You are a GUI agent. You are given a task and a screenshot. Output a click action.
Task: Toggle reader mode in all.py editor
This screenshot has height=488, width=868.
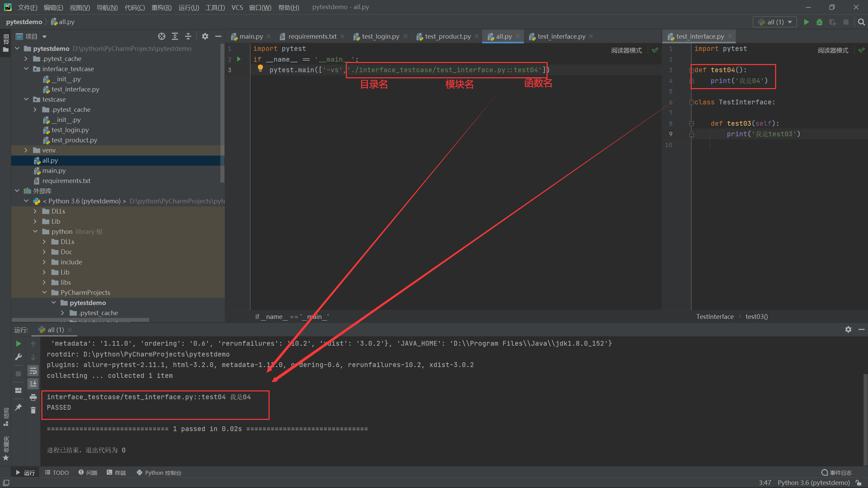(x=626, y=50)
